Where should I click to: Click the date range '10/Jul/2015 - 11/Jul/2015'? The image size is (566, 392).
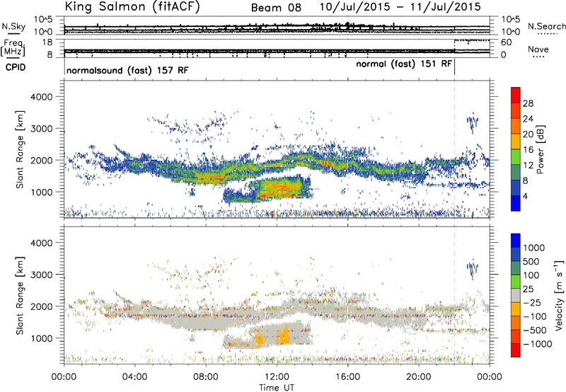point(400,6)
